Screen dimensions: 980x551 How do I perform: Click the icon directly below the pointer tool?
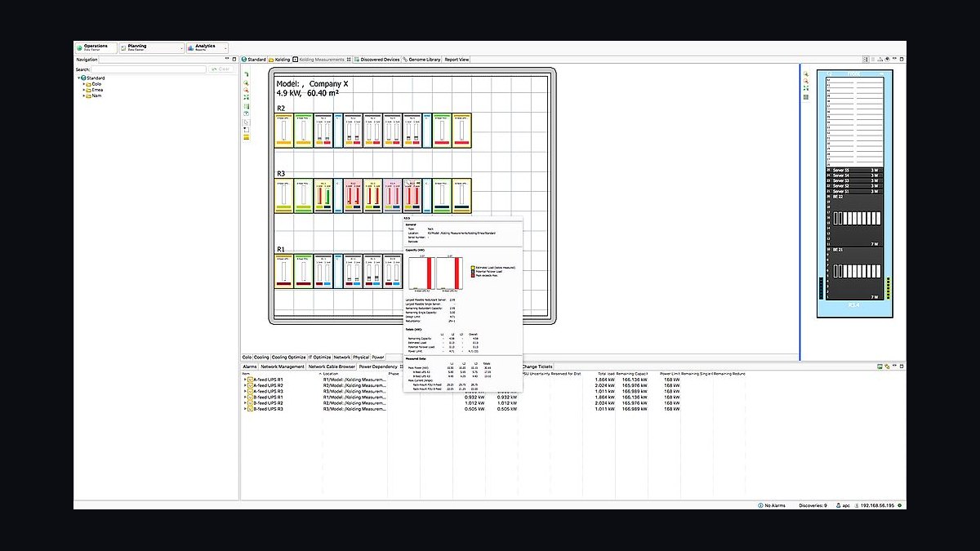click(x=247, y=130)
